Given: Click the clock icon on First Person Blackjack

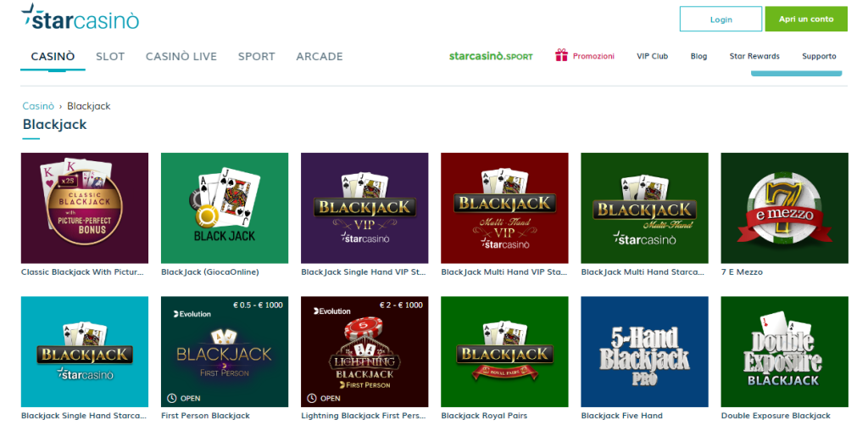Looking at the screenshot, I should click(x=171, y=398).
